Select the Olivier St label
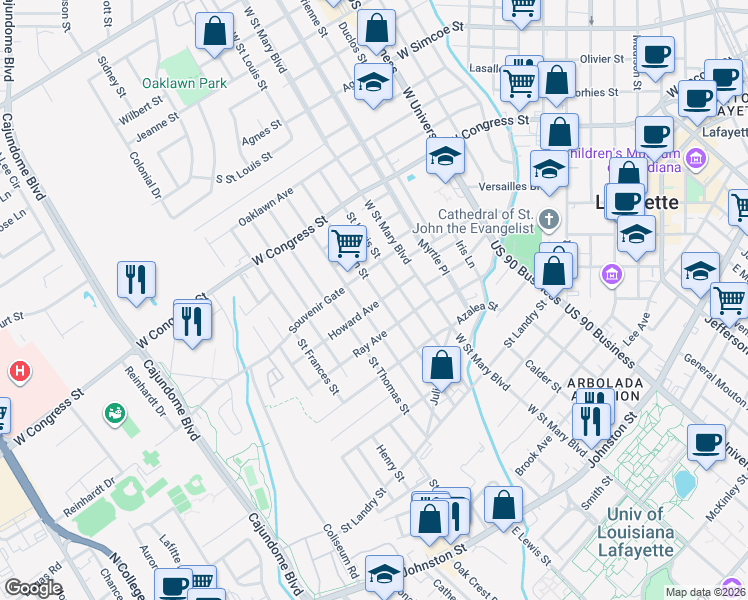 (x=602, y=59)
